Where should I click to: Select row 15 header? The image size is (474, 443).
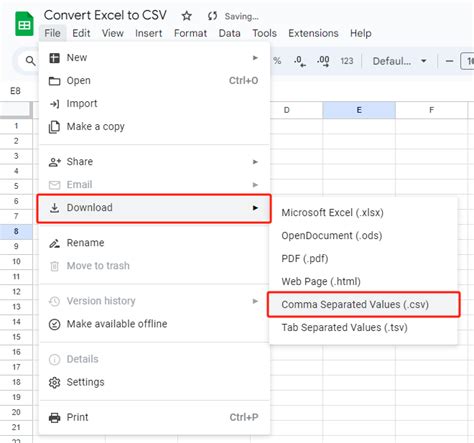tap(16, 337)
